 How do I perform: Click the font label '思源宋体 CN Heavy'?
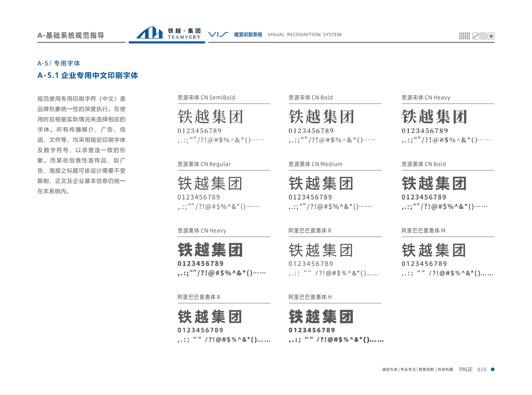coord(426,98)
